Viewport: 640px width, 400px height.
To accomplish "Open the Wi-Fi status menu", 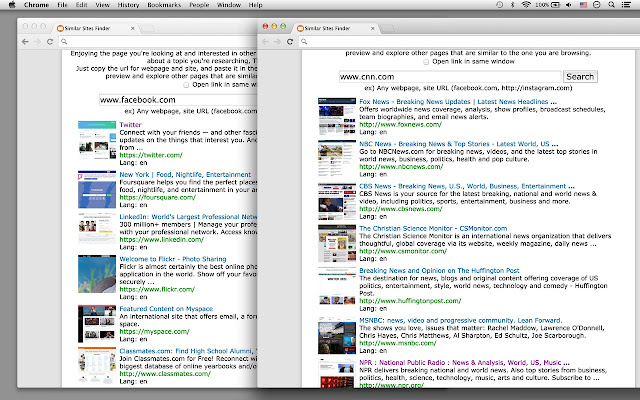I will (526, 5).
